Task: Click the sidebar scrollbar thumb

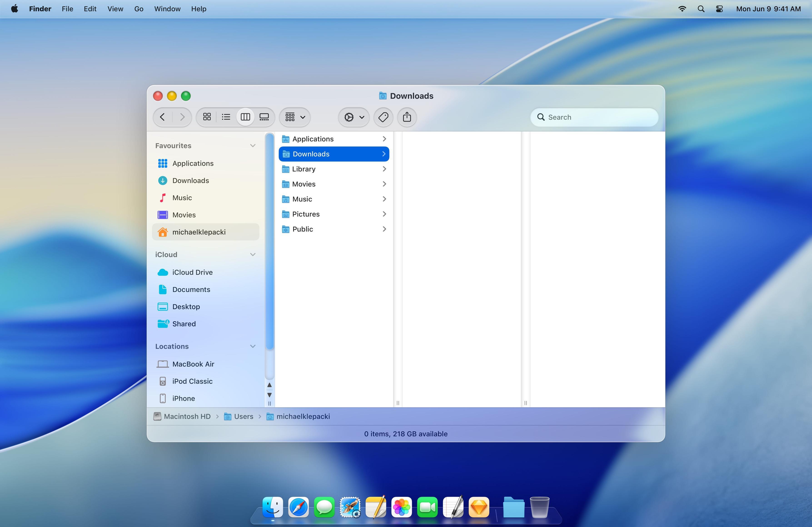Action: coord(269,241)
